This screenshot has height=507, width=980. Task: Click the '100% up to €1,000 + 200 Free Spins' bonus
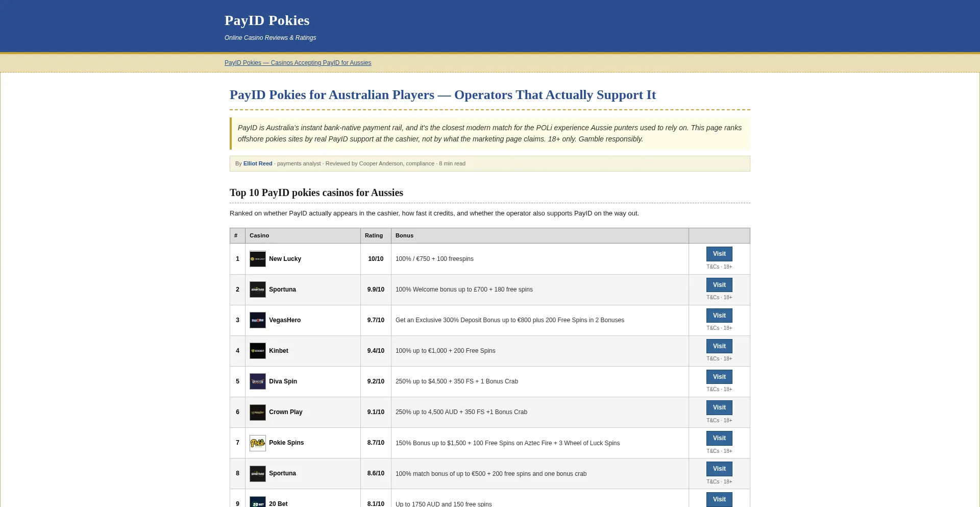(445, 351)
